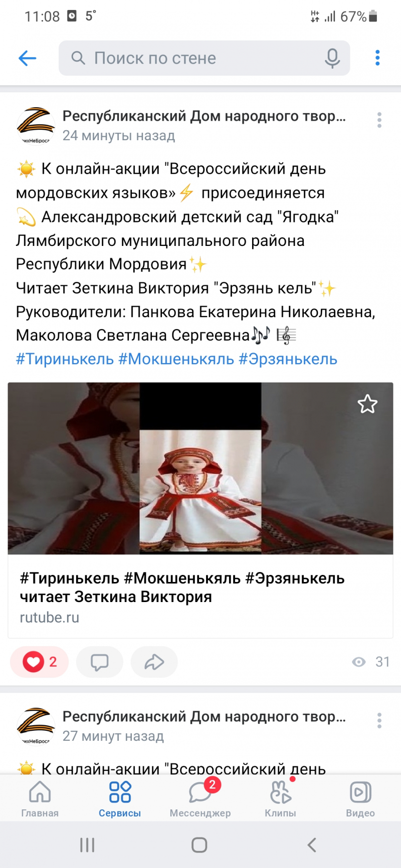
Task: Bookmark the video with star icon
Action: tap(367, 404)
